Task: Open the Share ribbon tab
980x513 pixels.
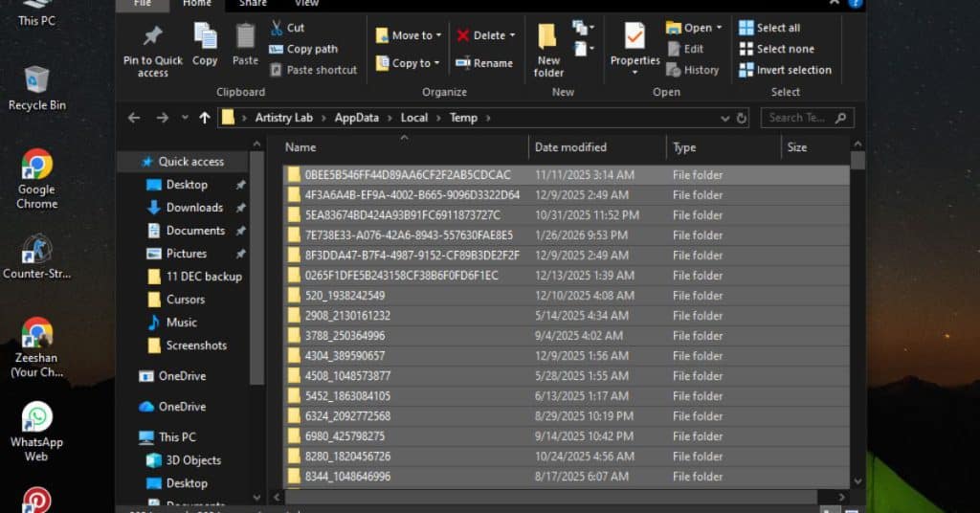Action: (x=253, y=3)
